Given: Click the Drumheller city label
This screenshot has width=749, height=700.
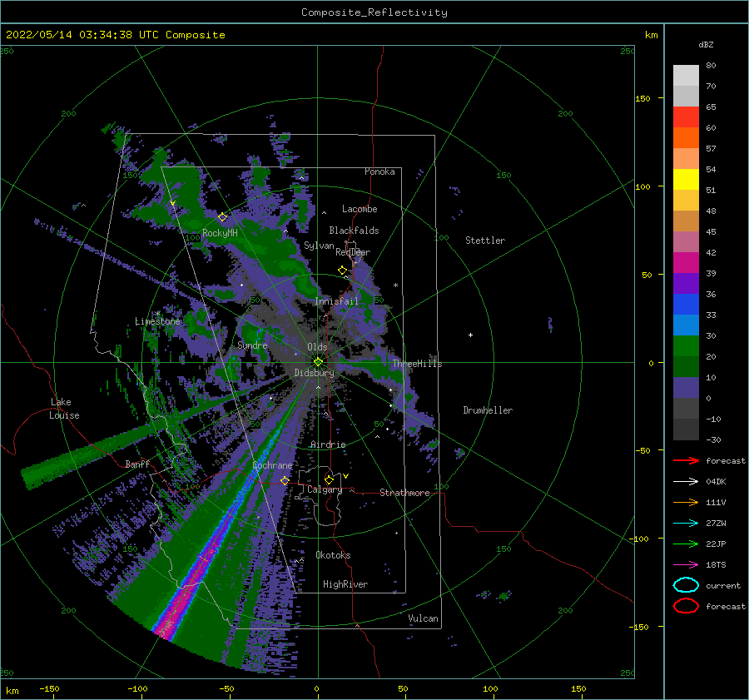Looking at the screenshot, I should 488,410.
